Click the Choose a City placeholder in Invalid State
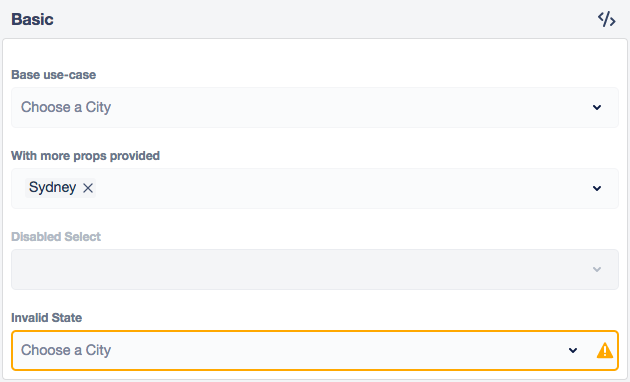Image resolution: width=630 pixels, height=382 pixels. click(x=66, y=350)
